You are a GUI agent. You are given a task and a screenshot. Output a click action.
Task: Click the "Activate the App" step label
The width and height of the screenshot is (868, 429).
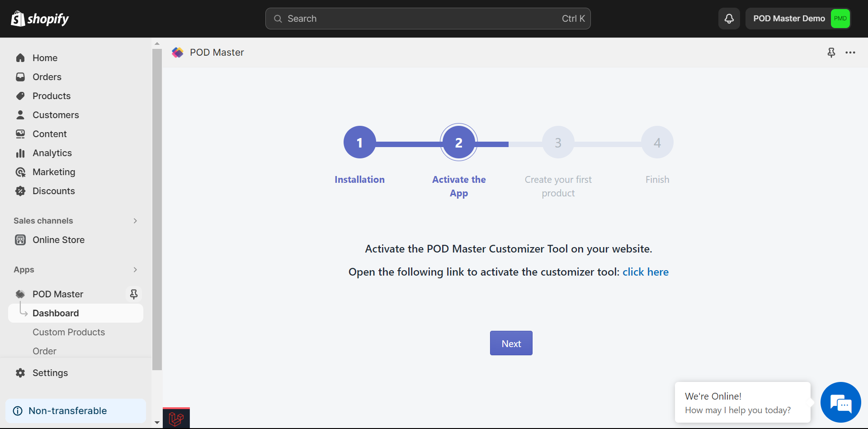[459, 186]
